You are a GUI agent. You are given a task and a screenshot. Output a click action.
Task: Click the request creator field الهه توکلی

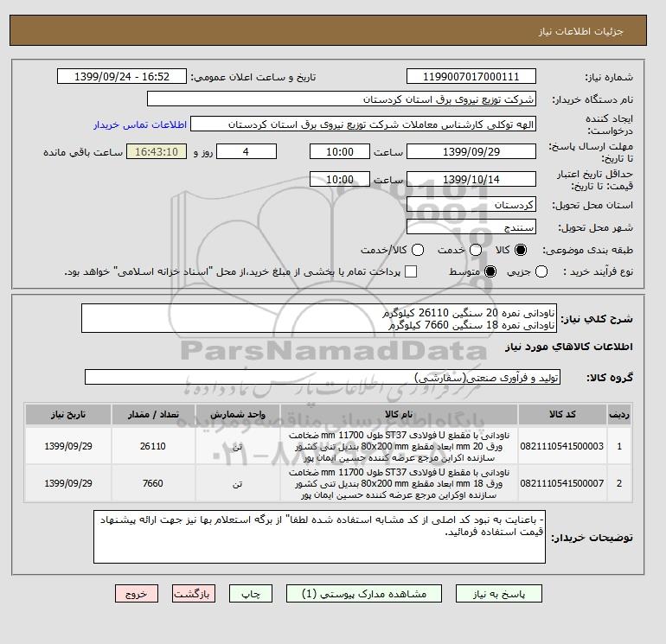point(363,124)
